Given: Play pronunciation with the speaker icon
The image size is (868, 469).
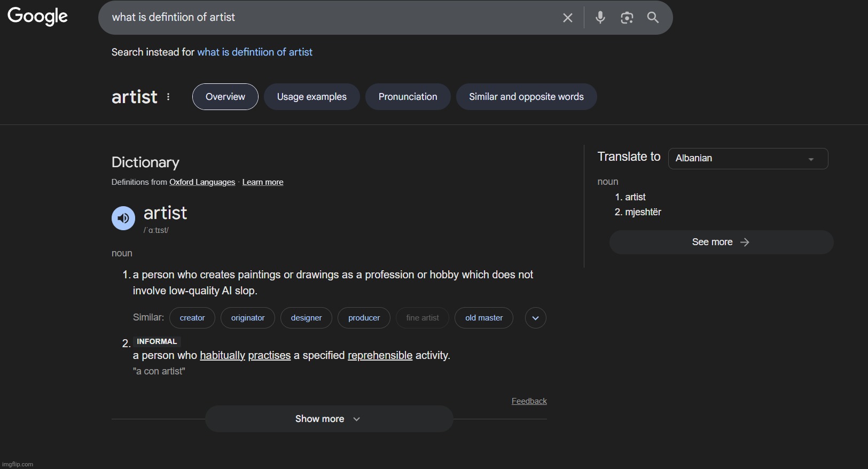Looking at the screenshot, I should 123,218.
